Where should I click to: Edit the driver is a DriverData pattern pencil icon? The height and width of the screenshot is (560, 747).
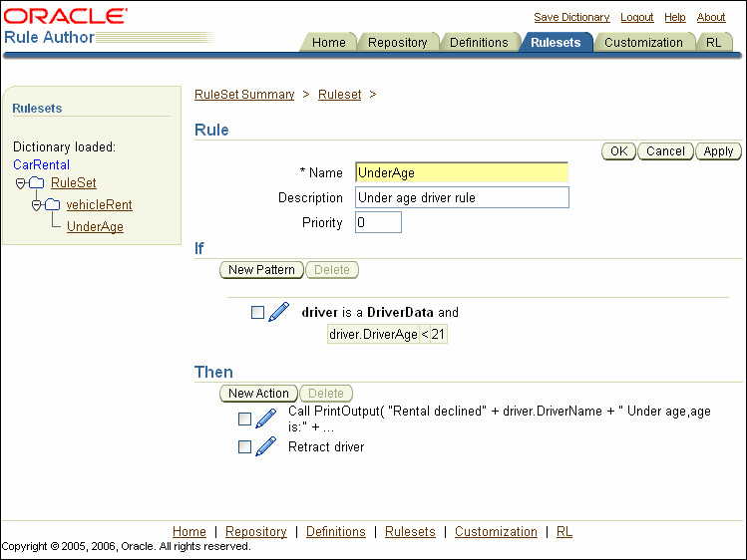point(278,312)
